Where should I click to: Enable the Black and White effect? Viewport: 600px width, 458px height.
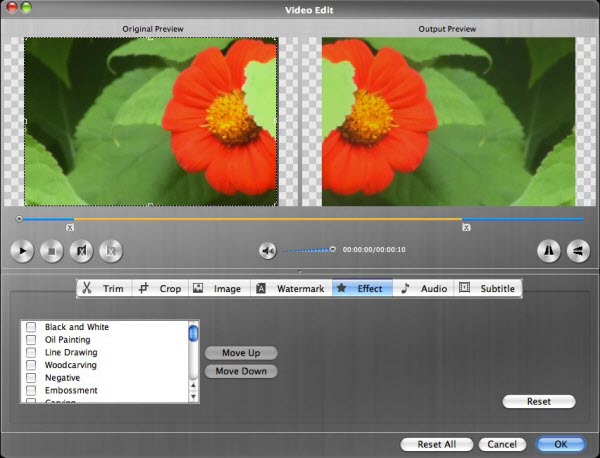point(31,327)
